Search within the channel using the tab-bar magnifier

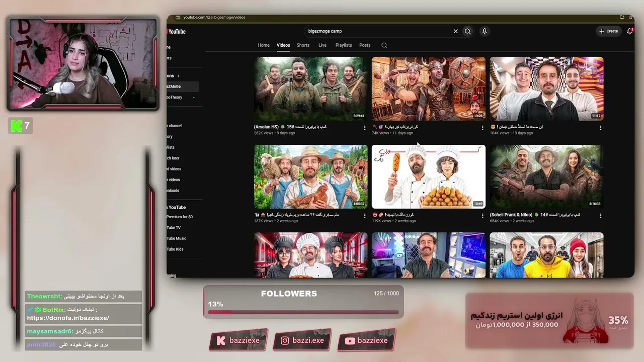[384, 45]
